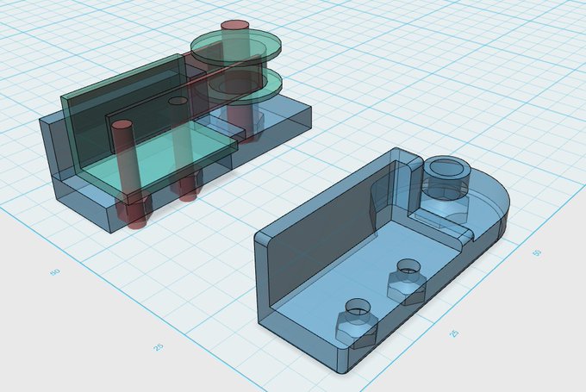Select the upper green washer disc
Image resolution: width=586 pixels, height=392 pixels.
235,47
